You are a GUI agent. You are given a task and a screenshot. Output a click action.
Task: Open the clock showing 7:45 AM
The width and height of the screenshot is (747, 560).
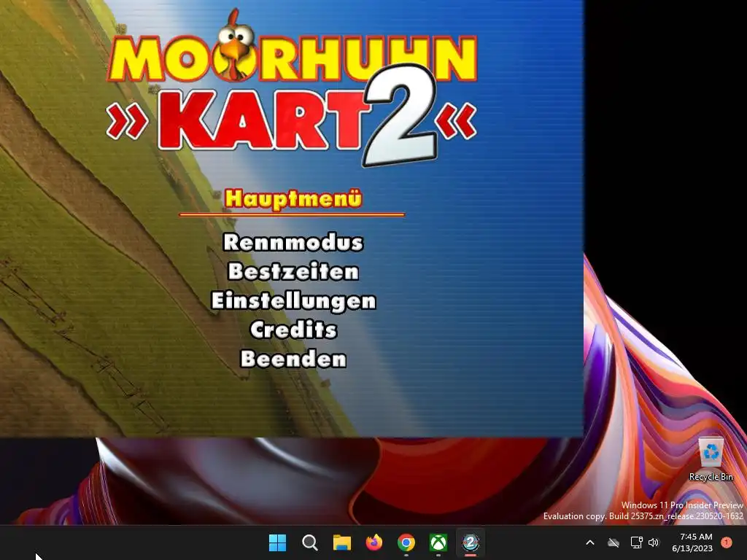coord(692,542)
